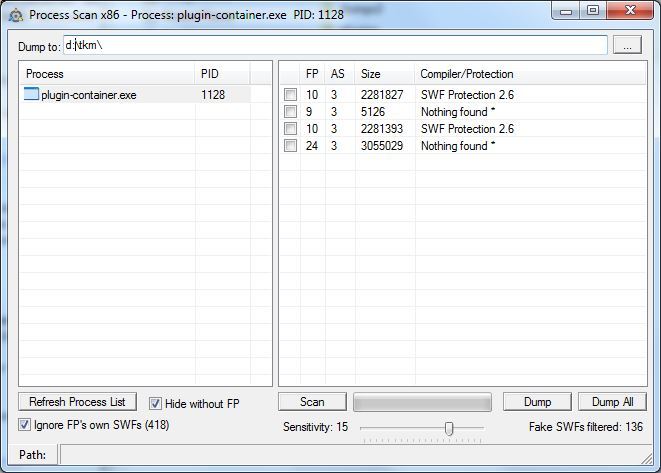Sort by the AS column header
Viewport: 661px width, 473px height.
tap(338, 74)
